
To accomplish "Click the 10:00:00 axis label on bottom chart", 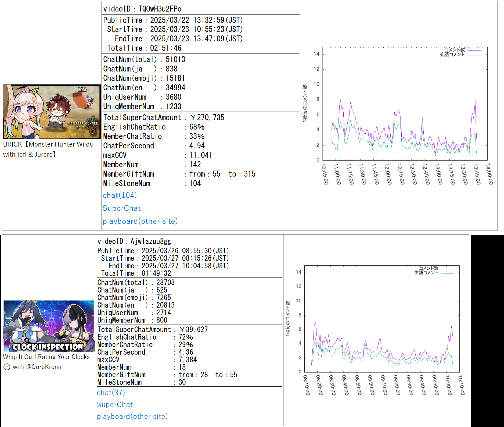I will pos(448,385).
